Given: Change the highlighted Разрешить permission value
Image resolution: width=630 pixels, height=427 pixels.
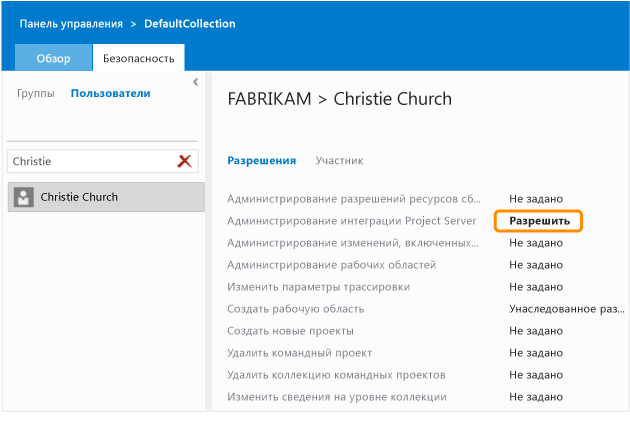Looking at the screenshot, I should (539, 221).
